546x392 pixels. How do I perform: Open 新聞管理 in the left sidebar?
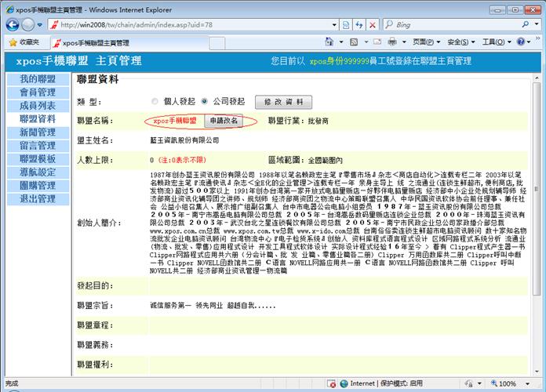tap(38, 132)
